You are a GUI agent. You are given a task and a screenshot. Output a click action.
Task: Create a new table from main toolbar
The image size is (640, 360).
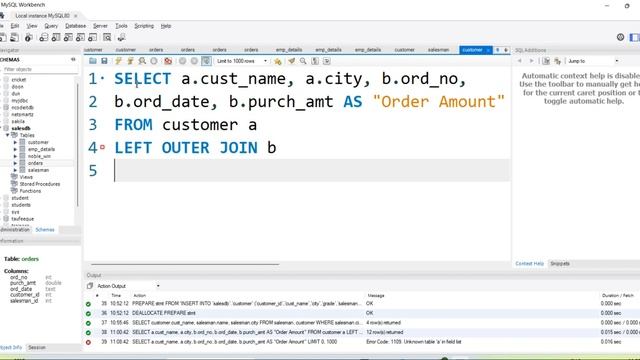pyautogui.click(x=56, y=38)
